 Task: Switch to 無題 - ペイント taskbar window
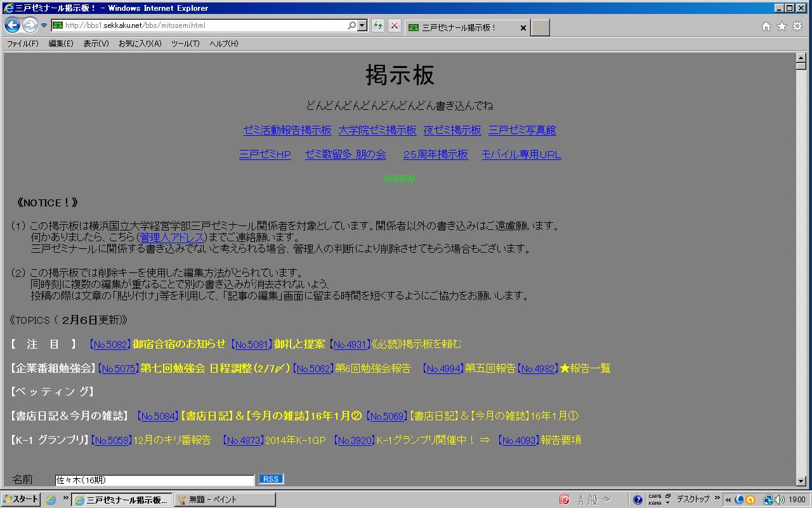pos(225,500)
